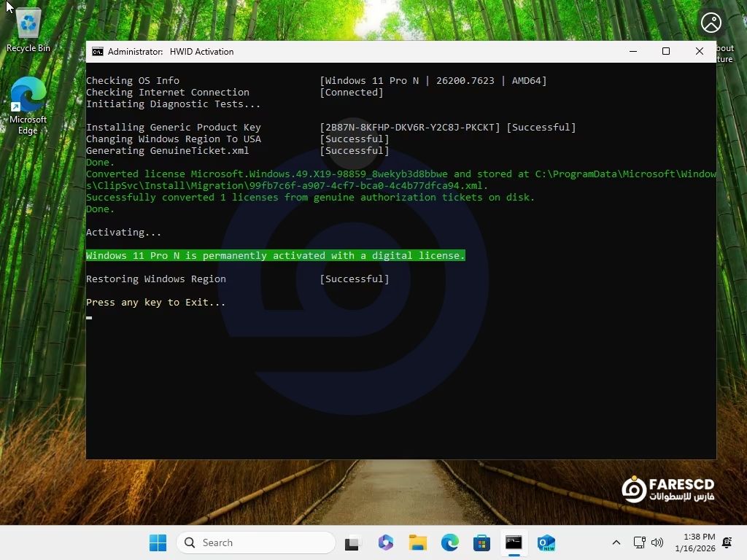Image resolution: width=747 pixels, height=560 pixels.
Task: Open Microsoft Edge from the taskbar
Action: (x=450, y=542)
